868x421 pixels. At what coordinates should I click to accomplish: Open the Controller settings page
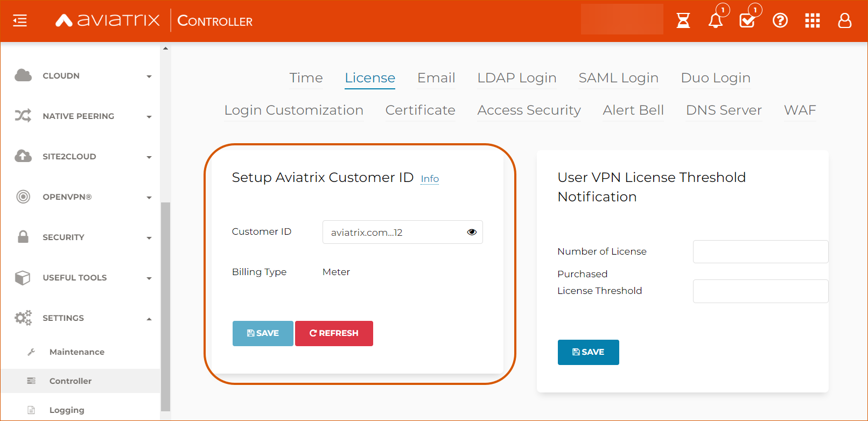click(71, 381)
